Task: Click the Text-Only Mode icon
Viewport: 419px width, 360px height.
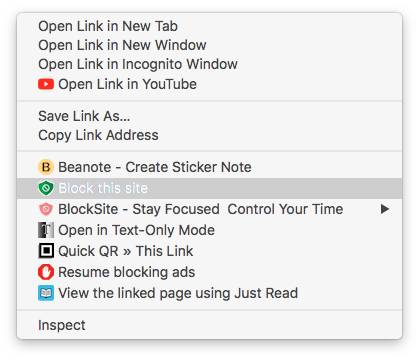Action: tap(46, 230)
